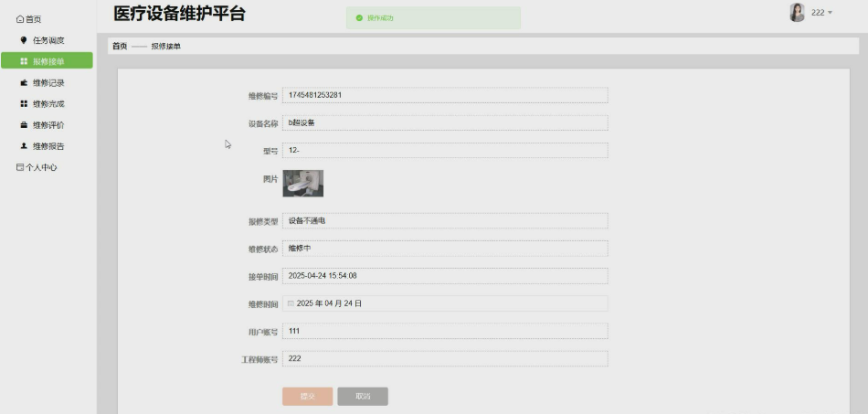
Task: Click the green success check icon
Action: (360, 18)
